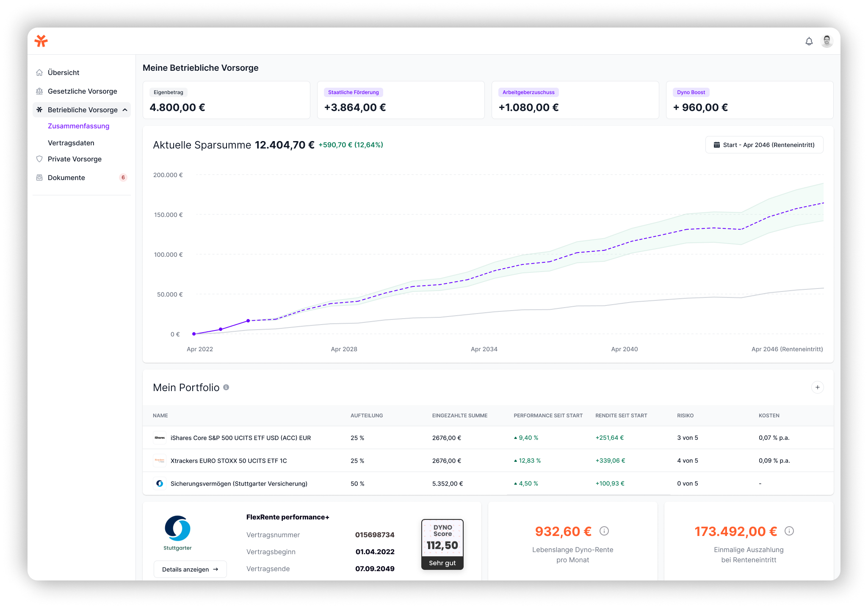
Task: Click the info icon next to Mein Portfolio
Action: point(226,387)
